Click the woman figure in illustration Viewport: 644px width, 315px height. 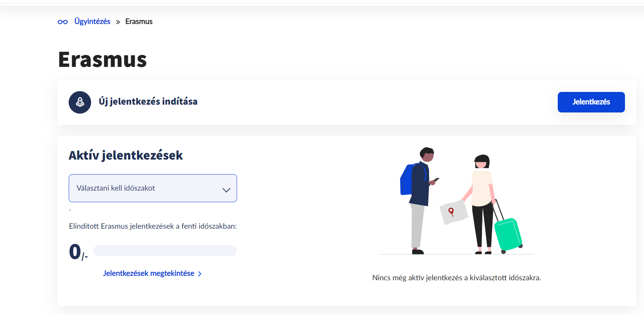tap(480, 204)
